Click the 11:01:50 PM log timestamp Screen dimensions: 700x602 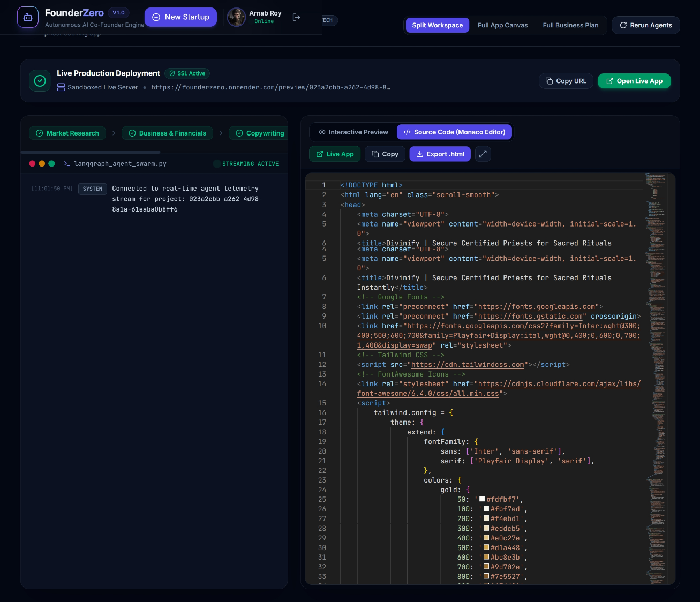[52, 189]
